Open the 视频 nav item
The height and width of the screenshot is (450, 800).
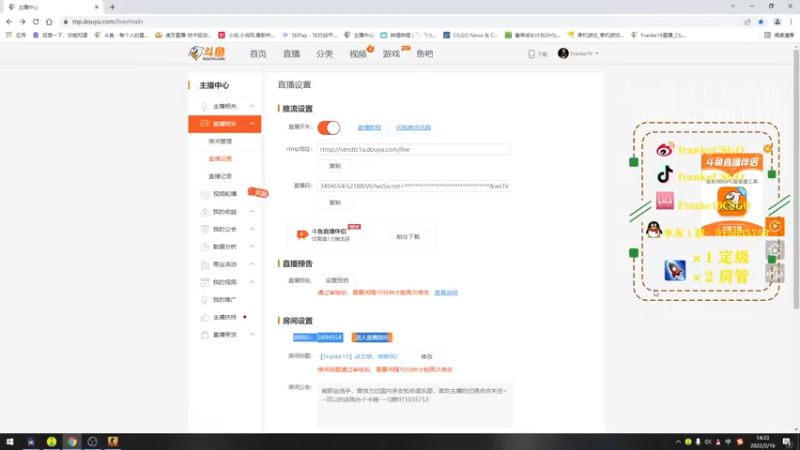coord(358,54)
